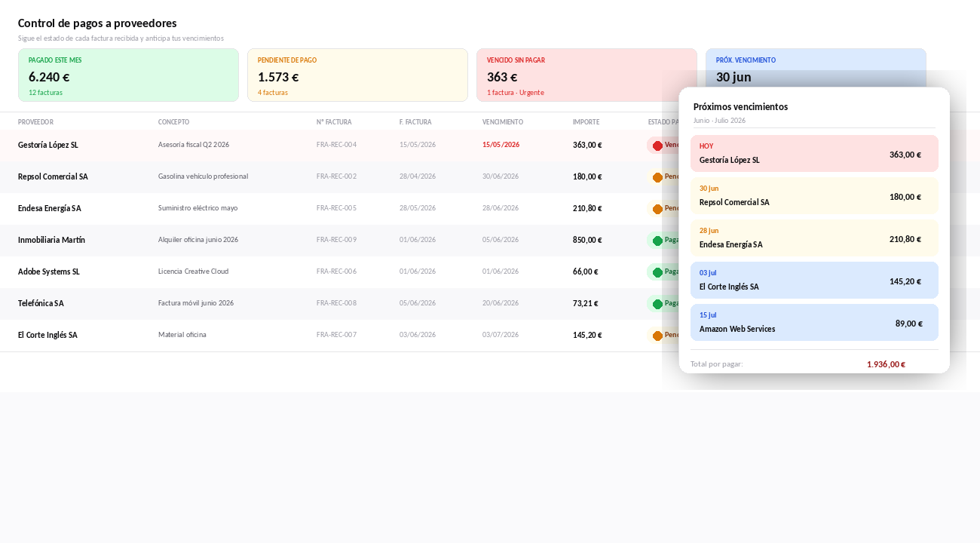Click Inmobiliaria Martín provider name
The height and width of the screenshot is (543, 980).
pyautogui.click(x=51, y=240)
